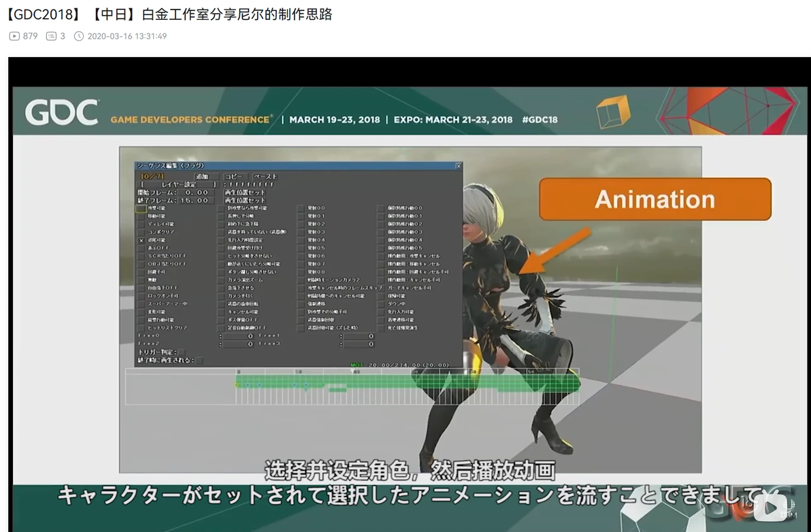This screenshot has width=811, height=532.
Task: Click 再生位置セット beside 開始フレーム
Action: (x=245, y=193)
